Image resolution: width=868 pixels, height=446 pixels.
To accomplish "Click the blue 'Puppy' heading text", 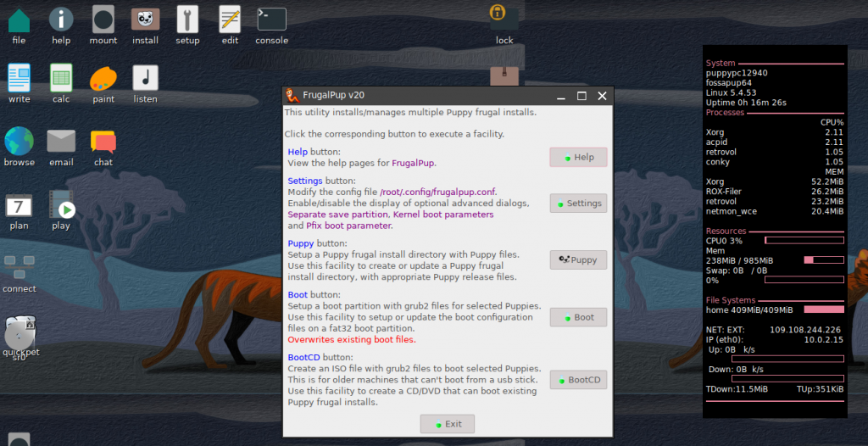I will pos(301,243).
